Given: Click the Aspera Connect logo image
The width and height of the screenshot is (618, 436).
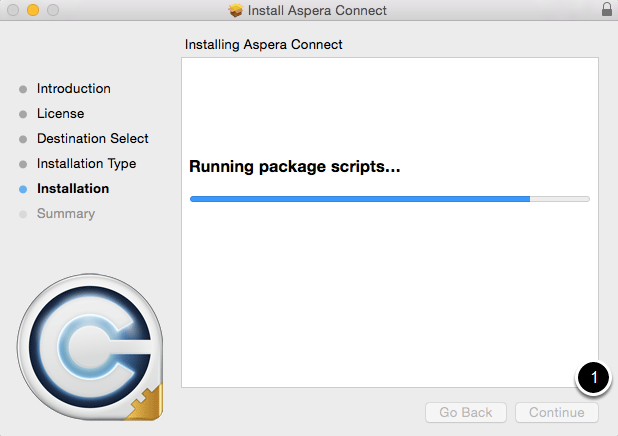Looking at the screenshot, I should coord(90,347).
